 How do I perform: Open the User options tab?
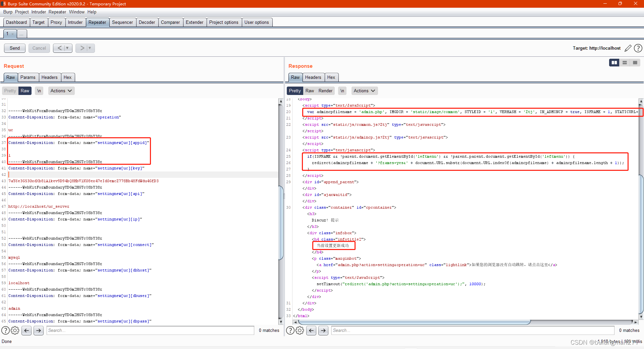click(257, 22)
